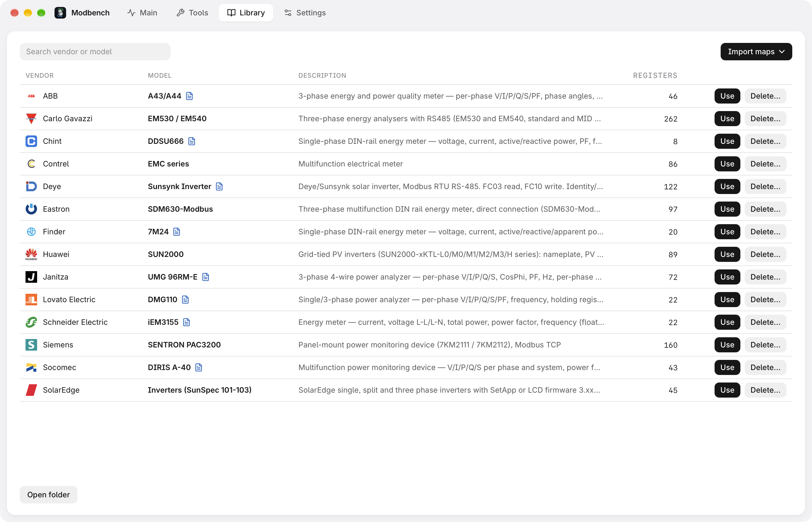Click the Carlo Gavazzi vendor logo
The image size is (812, 522).
31,119
